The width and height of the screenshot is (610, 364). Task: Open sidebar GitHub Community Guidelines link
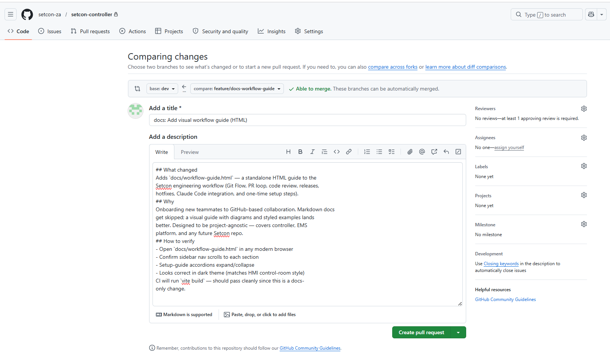[505, 299]
